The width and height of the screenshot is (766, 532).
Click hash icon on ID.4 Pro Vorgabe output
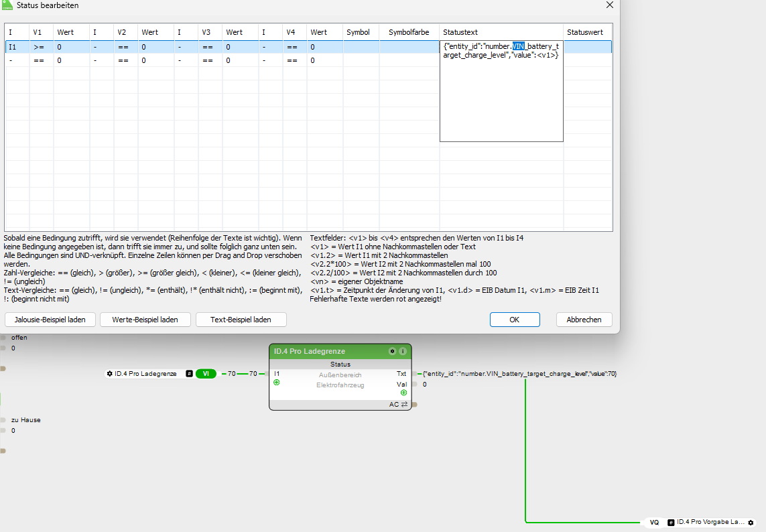click(x=671, y=522)
